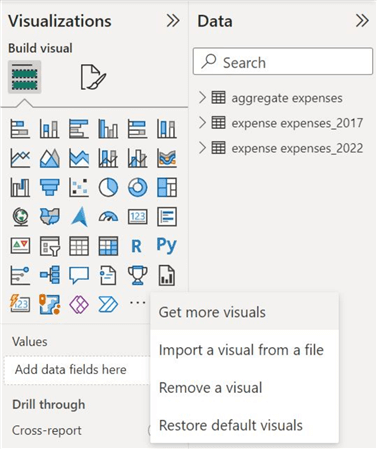
Task: Select the expense expenses_2022 table name
Action: click(297, 148)
